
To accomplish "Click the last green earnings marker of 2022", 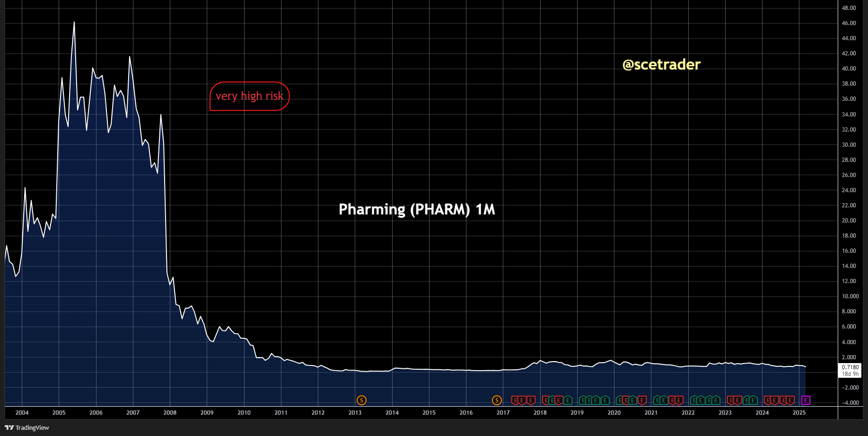I will (x=716, y=400).
